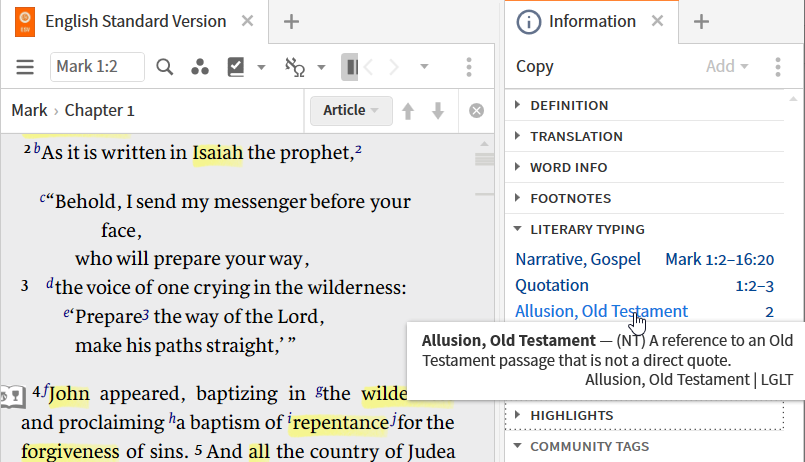Open the hamburger panel menu in ESV toolbar
The height and width of the screenshot is (462, 805).
25,67
